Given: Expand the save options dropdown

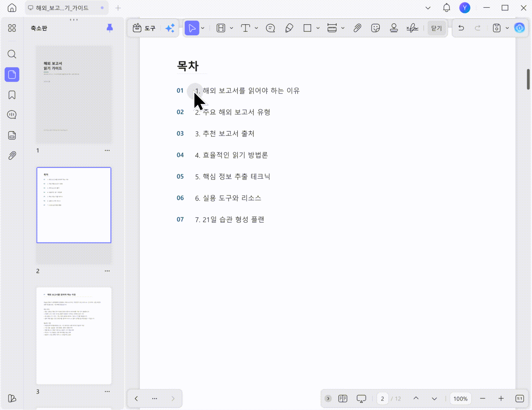Looking at the screenshot, I should (x=507, y=28).
